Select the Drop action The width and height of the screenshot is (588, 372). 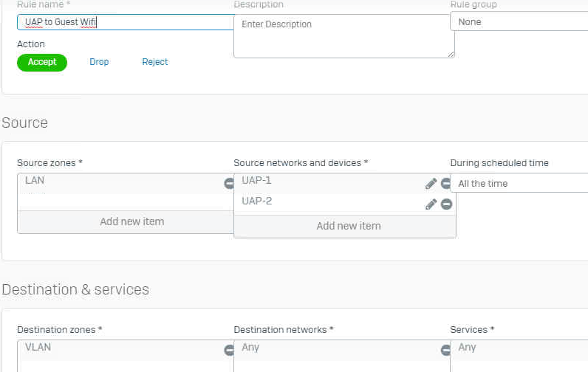tap(99, 62)
